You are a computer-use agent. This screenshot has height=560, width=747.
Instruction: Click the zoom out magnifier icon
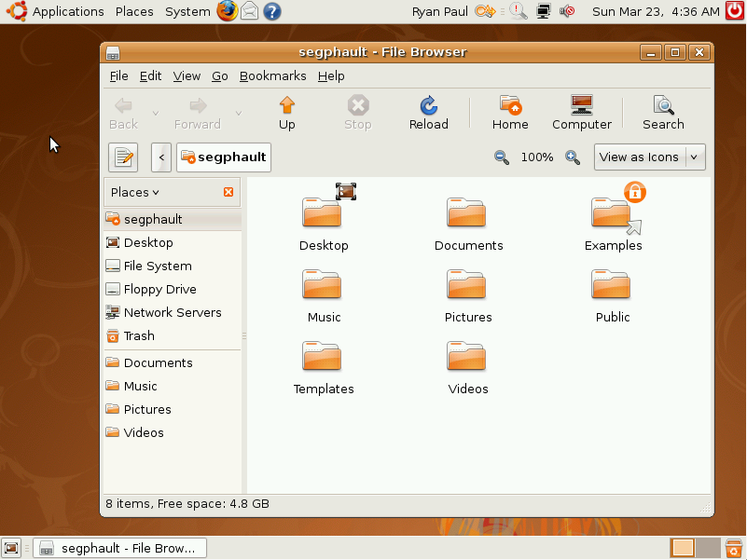502,157
